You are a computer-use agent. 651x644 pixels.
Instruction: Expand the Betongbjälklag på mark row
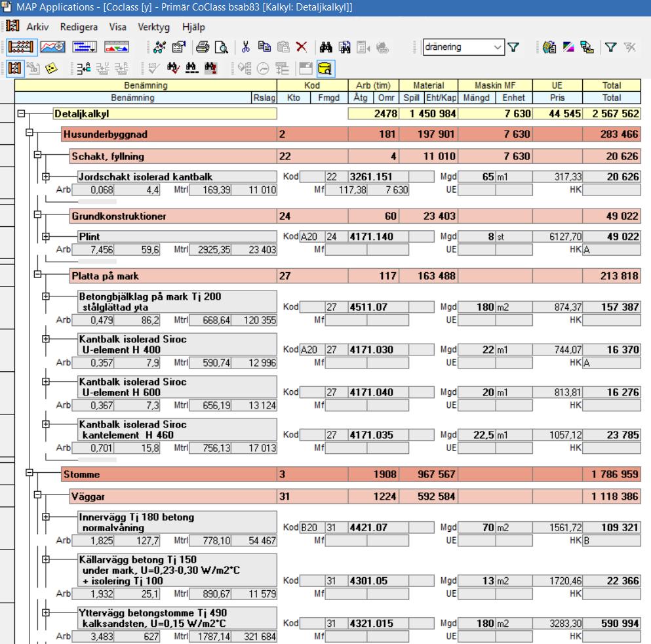(x=46, y=296)
